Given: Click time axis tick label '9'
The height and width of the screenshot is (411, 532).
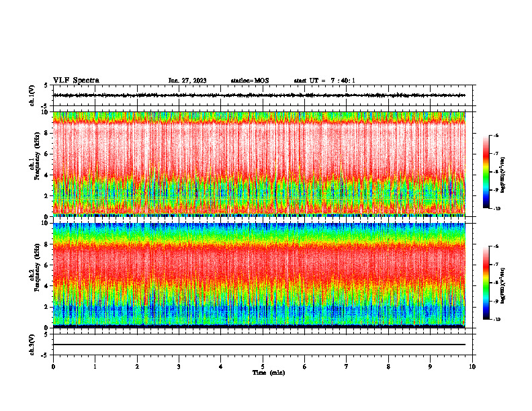Looking at the screenshot, I should pos(430,367).
